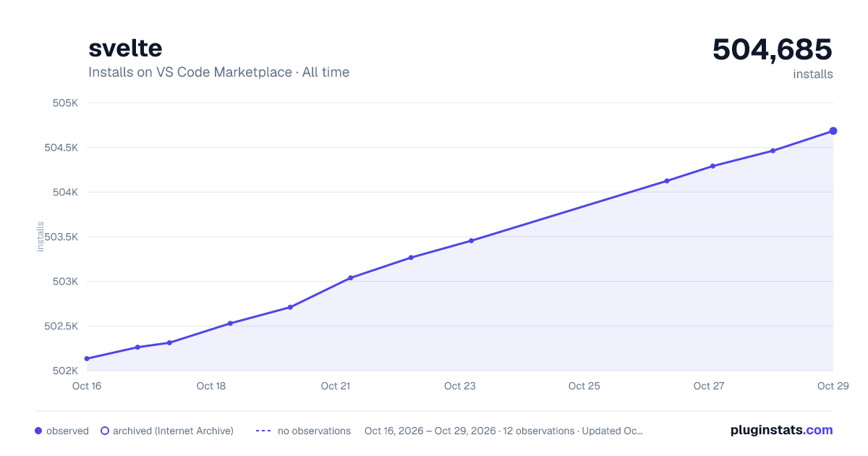Image resolution: width=868 pixels, height=456 pixels.
Task: Click the 'svelte' title
Action: (x=125, y=48)
